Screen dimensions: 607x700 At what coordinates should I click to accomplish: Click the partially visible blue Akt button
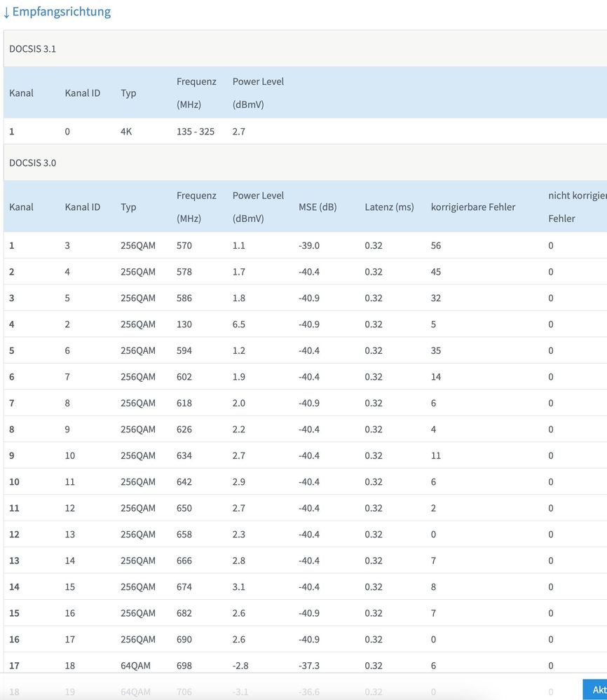pyautogui.click(x=595, y=689)
